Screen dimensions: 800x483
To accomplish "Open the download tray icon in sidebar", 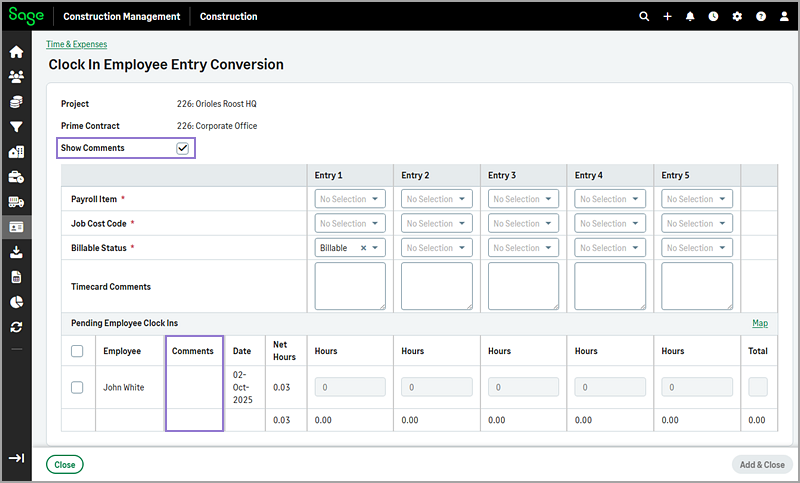I will click(x=16, y=252).
